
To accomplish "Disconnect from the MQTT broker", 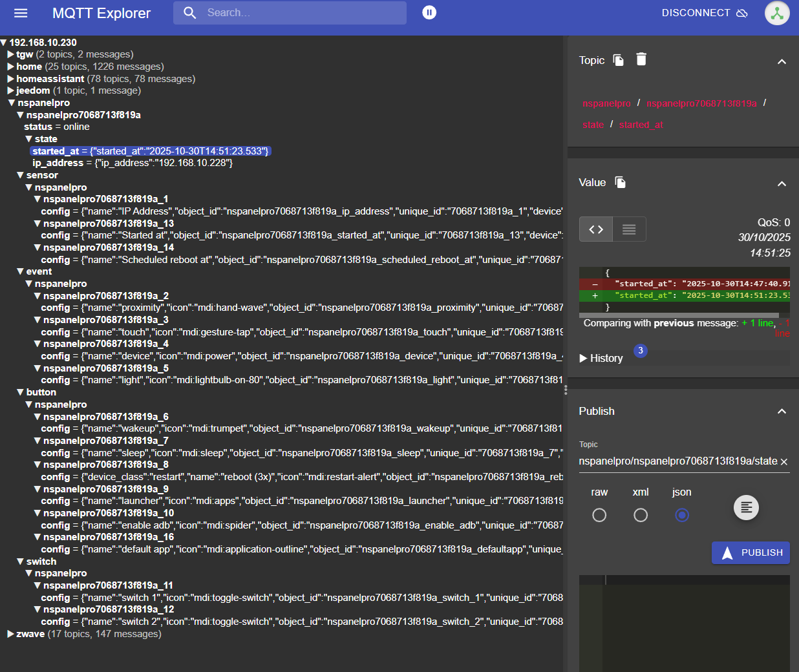I will [704, 13].
